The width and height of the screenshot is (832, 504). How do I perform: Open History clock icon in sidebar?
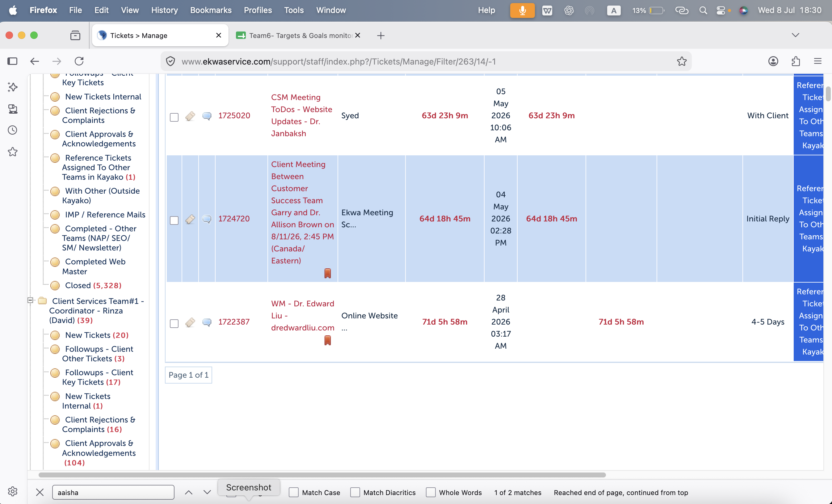click(x=12, y=130)
